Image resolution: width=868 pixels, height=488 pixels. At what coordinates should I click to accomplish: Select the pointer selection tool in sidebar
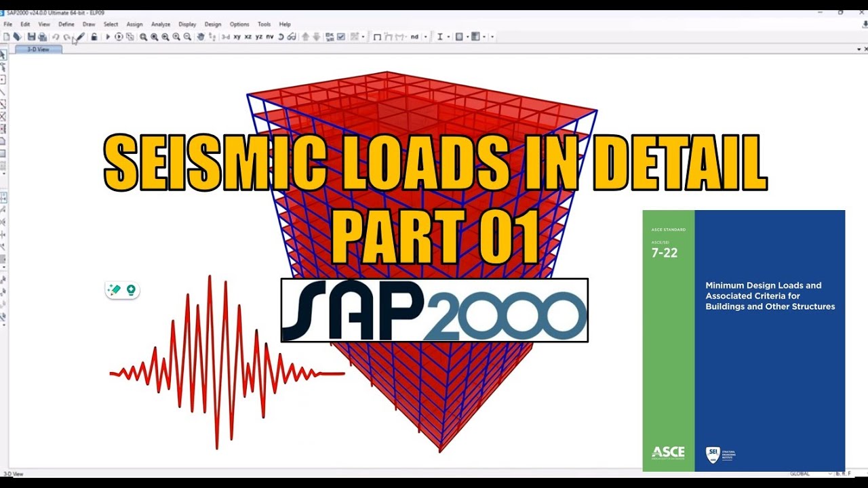(x=3, y=55)
